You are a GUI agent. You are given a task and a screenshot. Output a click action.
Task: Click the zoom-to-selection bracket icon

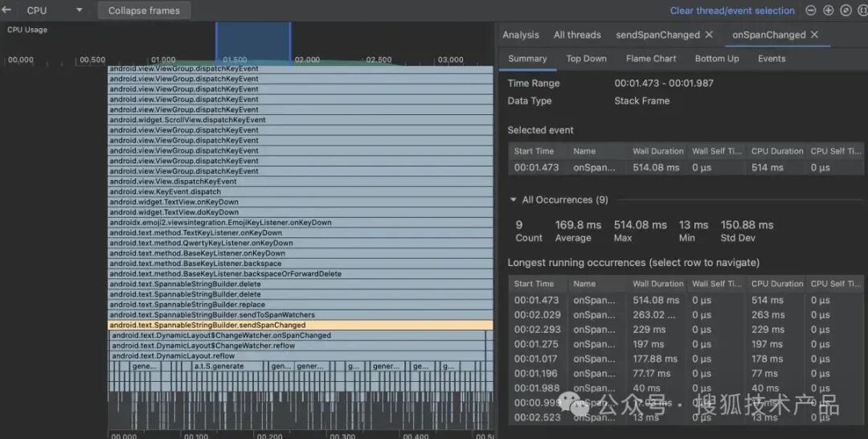(862, 10)
